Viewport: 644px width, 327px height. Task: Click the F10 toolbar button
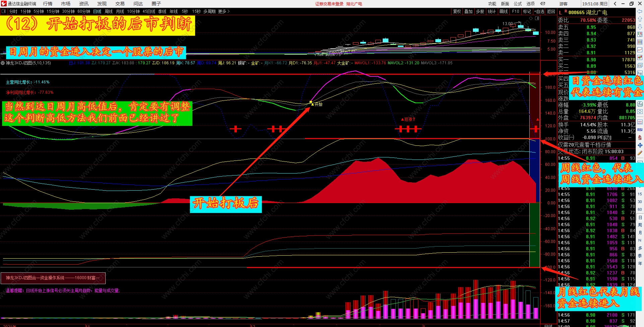point(516,11)
